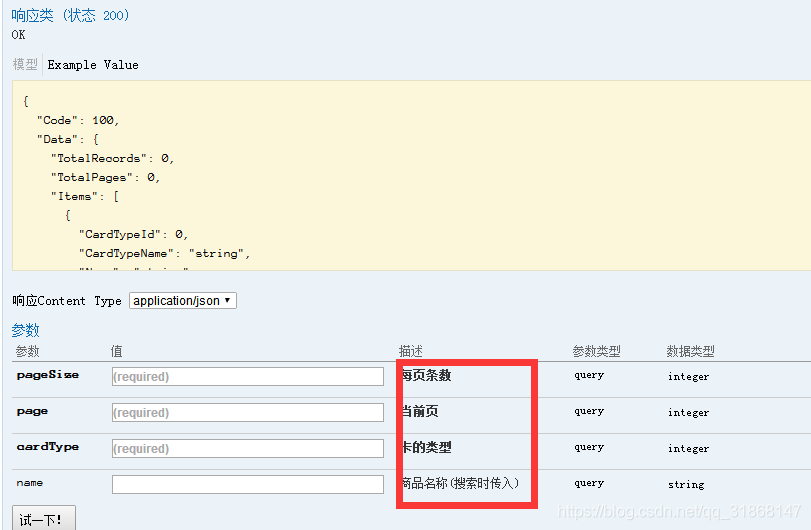
Task: Click the "Items": [ line
Action: [85, 196]
